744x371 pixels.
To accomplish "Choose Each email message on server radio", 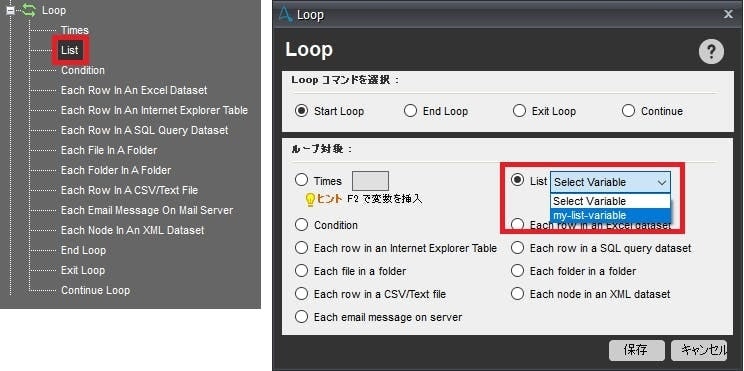I will pos(301,317).
